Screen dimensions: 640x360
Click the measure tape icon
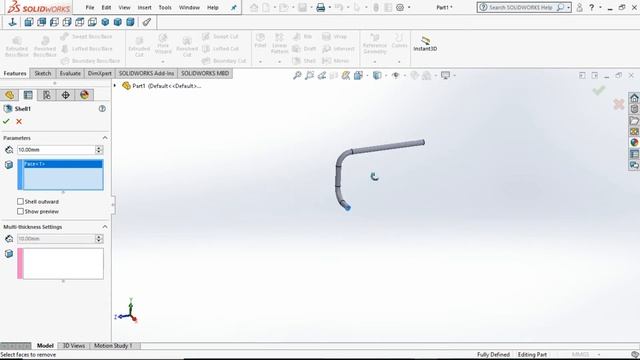point(147,22)
